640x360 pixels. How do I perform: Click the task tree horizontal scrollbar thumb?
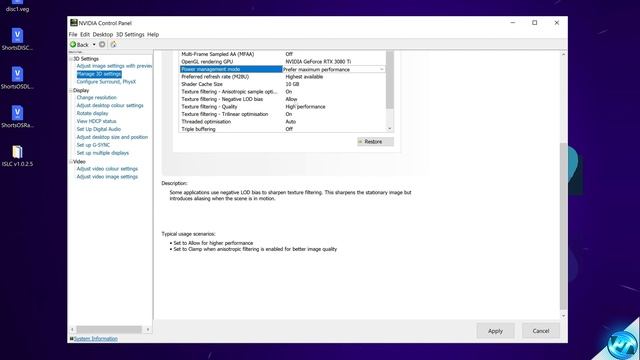tap(109, 329)
